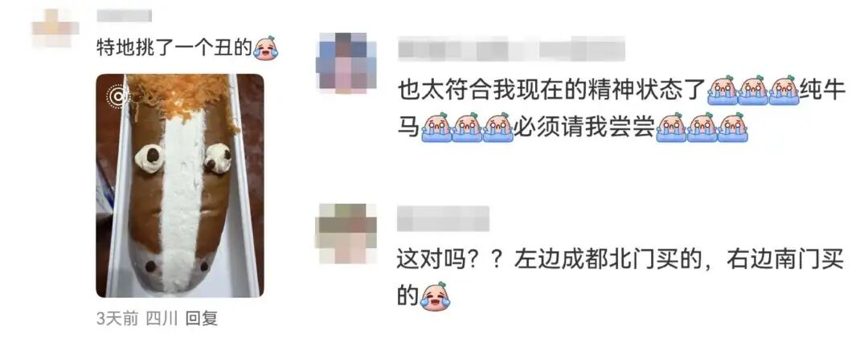868x346 pixels.
Task: Open avatar of the bread photo commenter
Action: pos(55,27)
